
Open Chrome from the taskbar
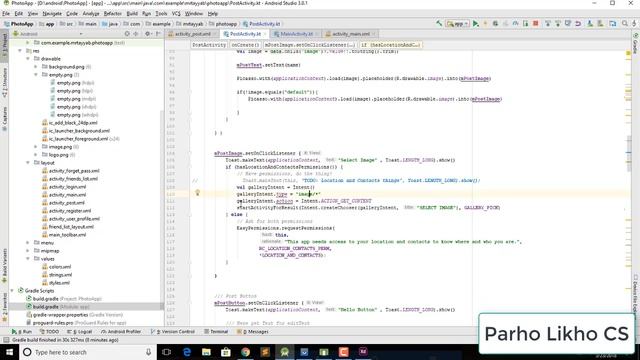pos(245,352)
